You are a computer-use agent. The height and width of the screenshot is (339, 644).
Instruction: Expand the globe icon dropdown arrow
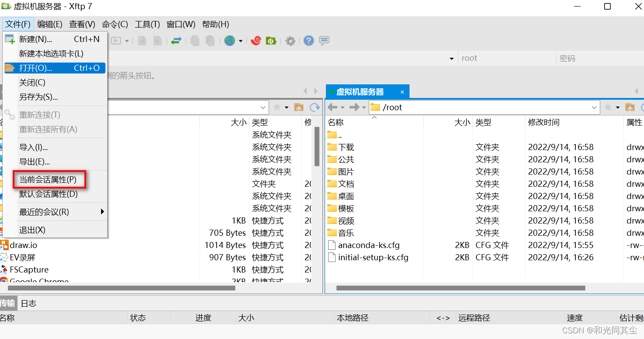[241, 41]
